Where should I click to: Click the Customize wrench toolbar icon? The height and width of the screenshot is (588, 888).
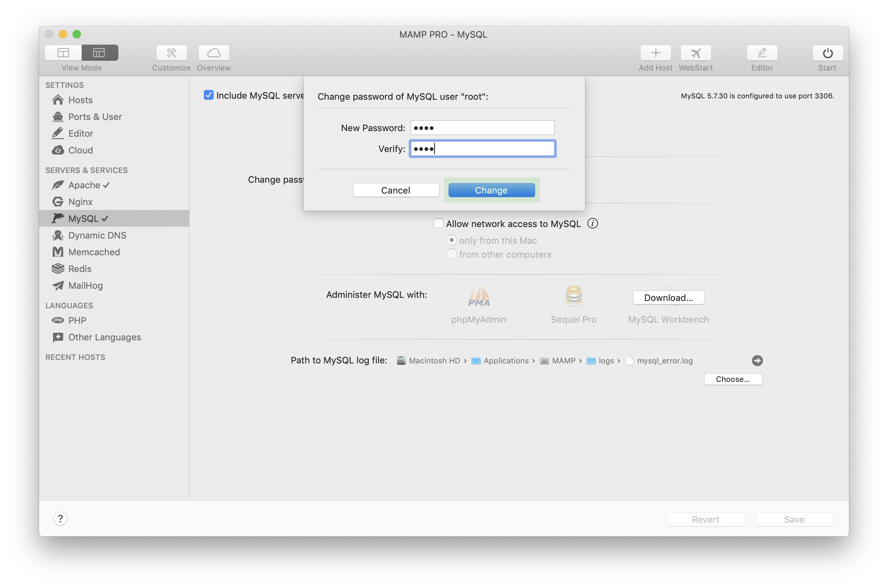(171, 53)
